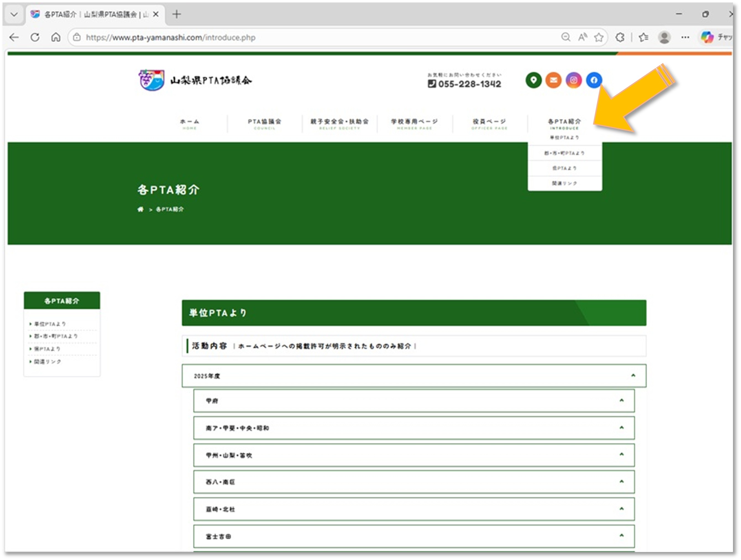Click the browser refresh icon
Screen dimensions: 741x560
click(x=35, y=37)
